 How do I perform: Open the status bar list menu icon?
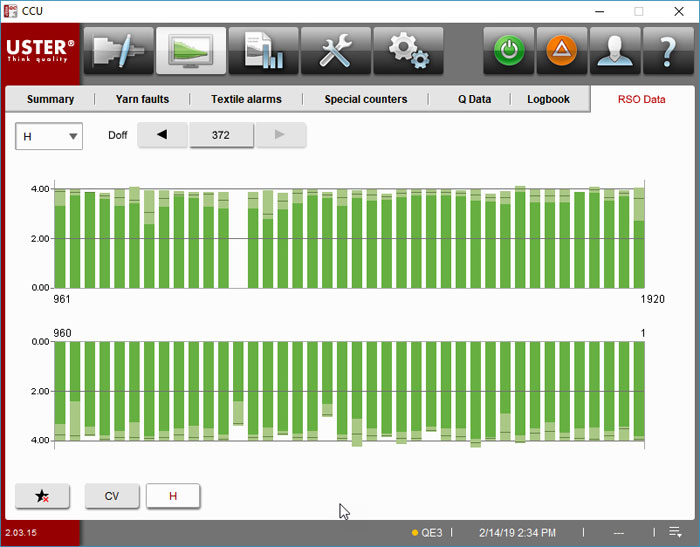675,532
